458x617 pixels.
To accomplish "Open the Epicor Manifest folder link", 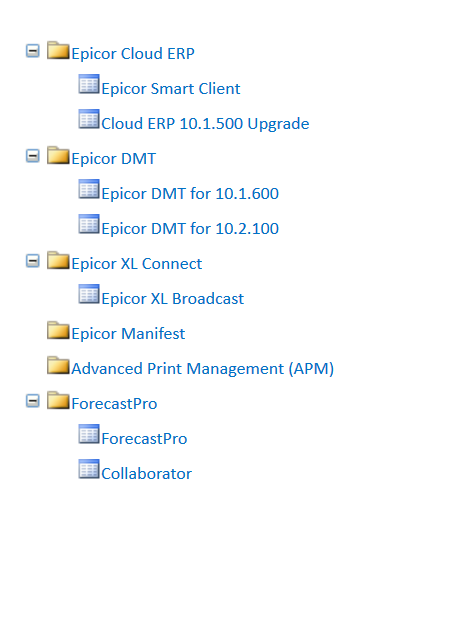I will click(128, 334).
